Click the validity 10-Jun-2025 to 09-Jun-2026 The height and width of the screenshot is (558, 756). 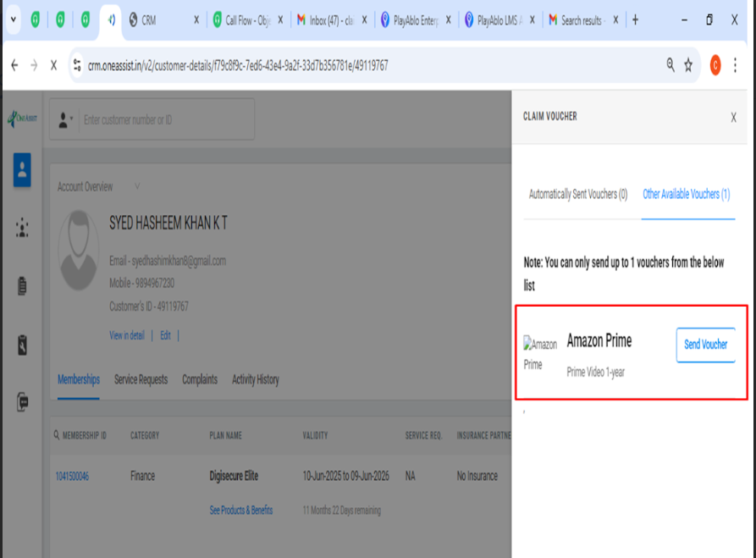click(x=345, y=477)
